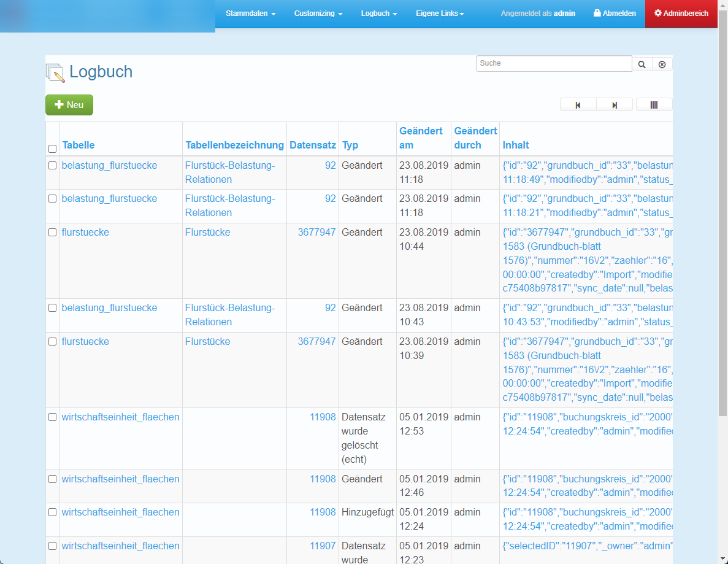Sort by Tabellenbezeichnung column header
Viewport: 728px width, 564px height.
click(x=234, y=145)
